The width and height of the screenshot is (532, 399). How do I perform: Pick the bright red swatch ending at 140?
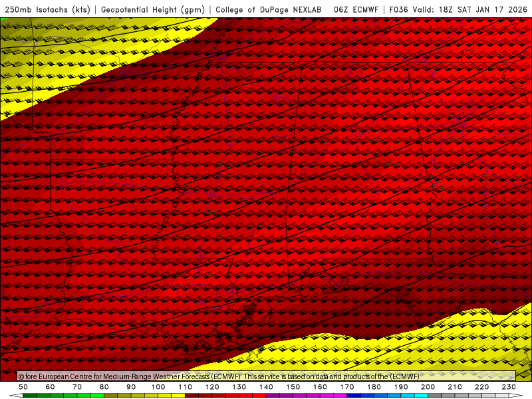259,396
